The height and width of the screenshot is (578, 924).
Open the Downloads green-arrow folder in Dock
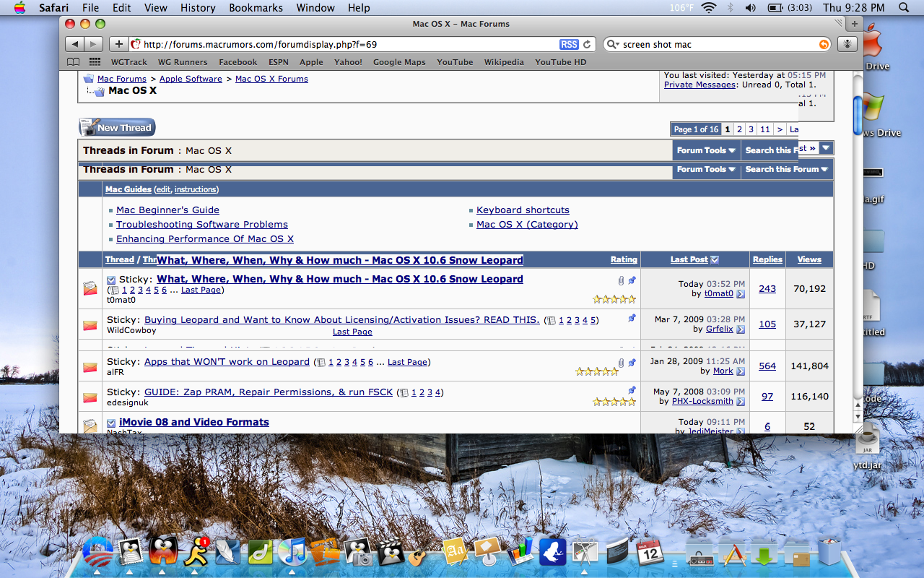pyautogui.click(x=764, y=554)
